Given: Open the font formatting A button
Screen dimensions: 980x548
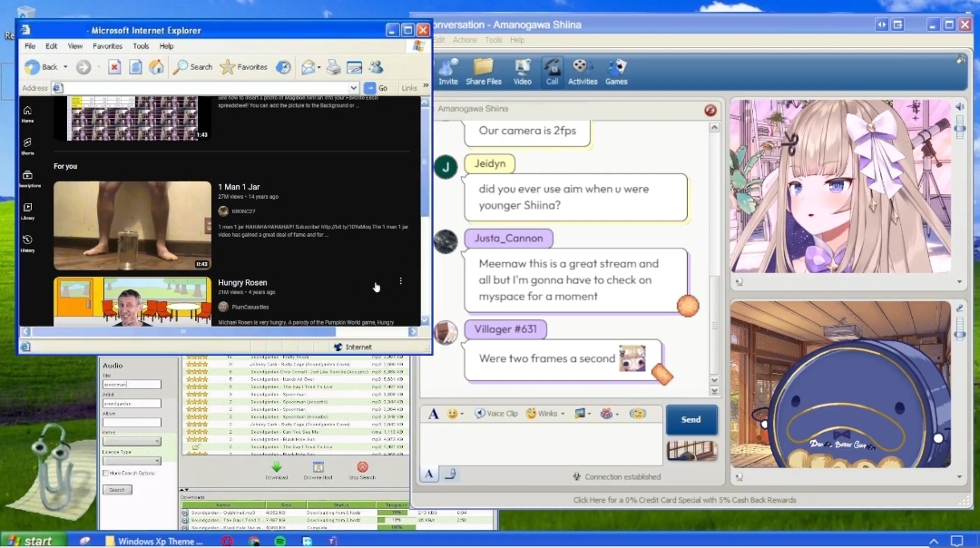Looking at the screenshot, I should (x=433, y=414).
